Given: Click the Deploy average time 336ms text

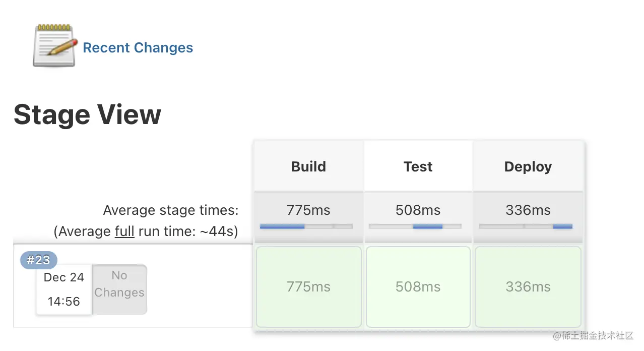Looking at the screenshot, I should point(528,210).
